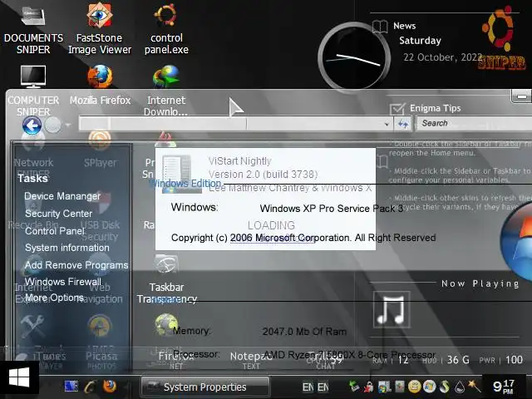Click the analog clock widget
This screenshot has width=532, height=399.
[x=354, y=57]
